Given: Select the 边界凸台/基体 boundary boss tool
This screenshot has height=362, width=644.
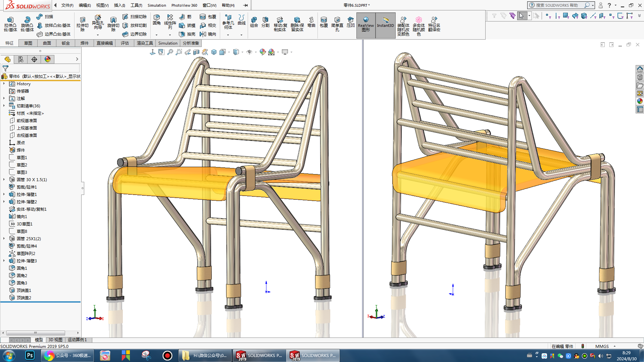Looking at the screenshot, I should [54, 34].
